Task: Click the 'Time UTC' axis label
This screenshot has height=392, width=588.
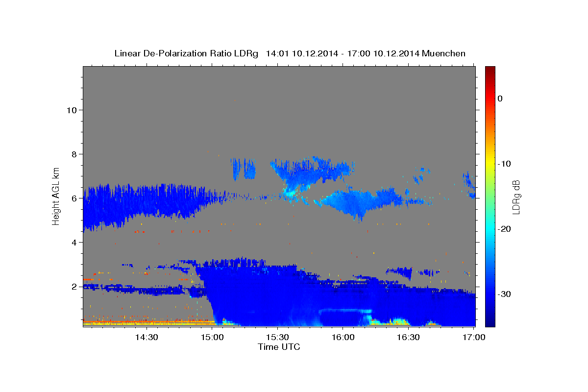Action: 279,347
